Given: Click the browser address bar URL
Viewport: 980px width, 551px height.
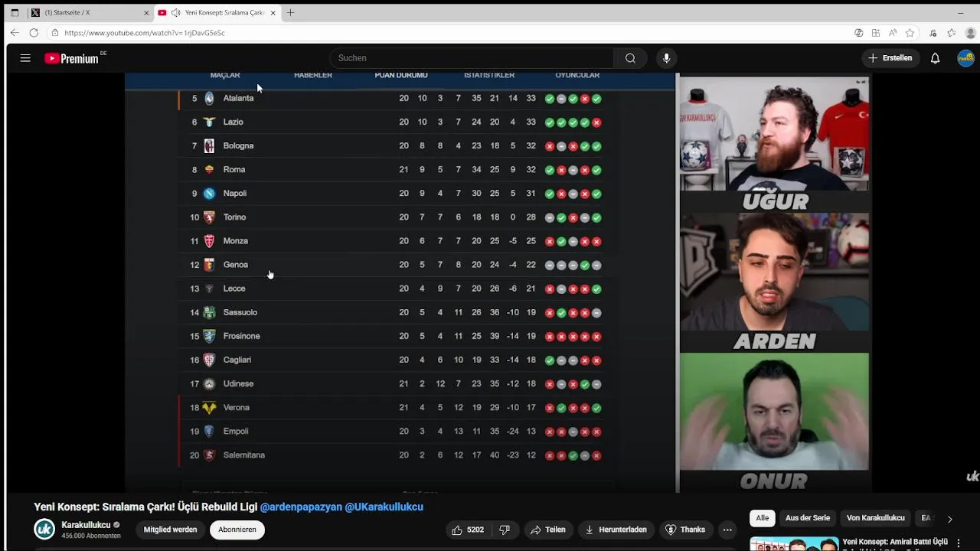Looking at the screenshot, I should pyautogui.click(x=145, y=33).
